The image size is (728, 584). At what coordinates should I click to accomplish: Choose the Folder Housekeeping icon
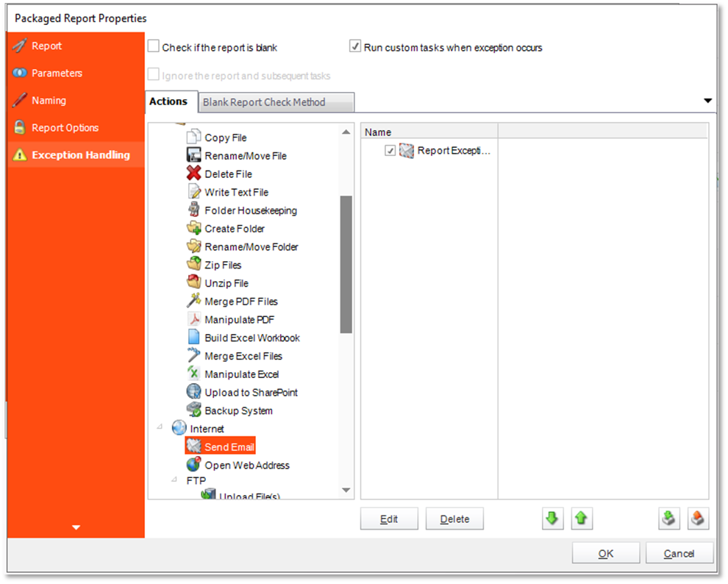tap(193, 210)
